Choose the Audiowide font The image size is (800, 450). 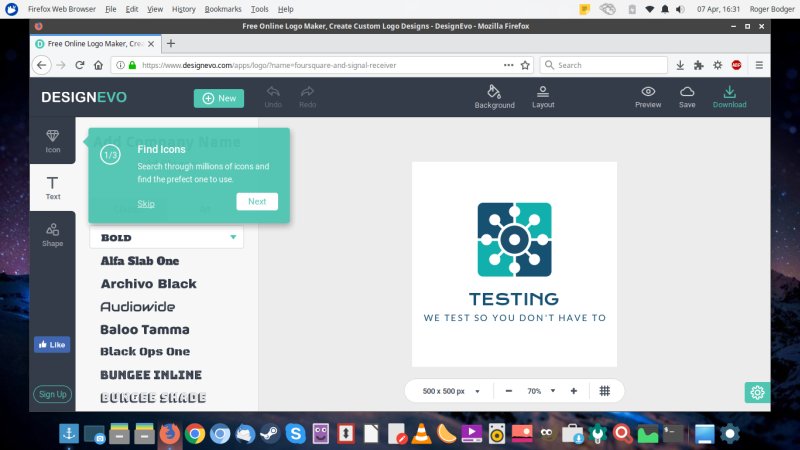[x=138, y=307]
